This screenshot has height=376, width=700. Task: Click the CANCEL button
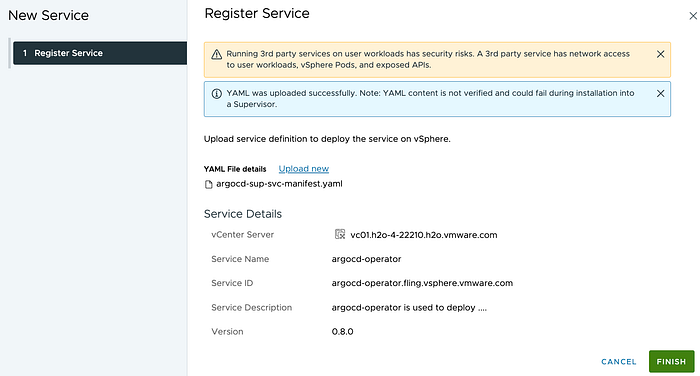(x=619, y=362)
